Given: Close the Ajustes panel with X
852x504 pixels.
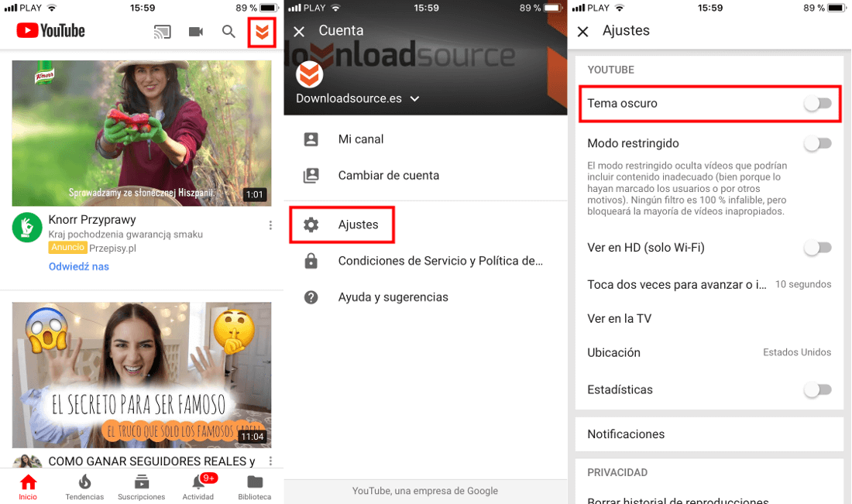Looking at the screenshot, I should click(583, 32).
